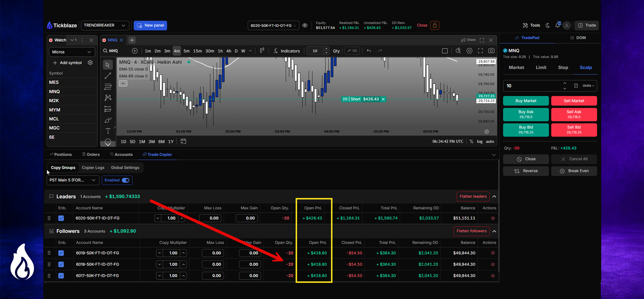644x299 pixels.
Task: Open watchlist more options menu
Action: [82, 40]
